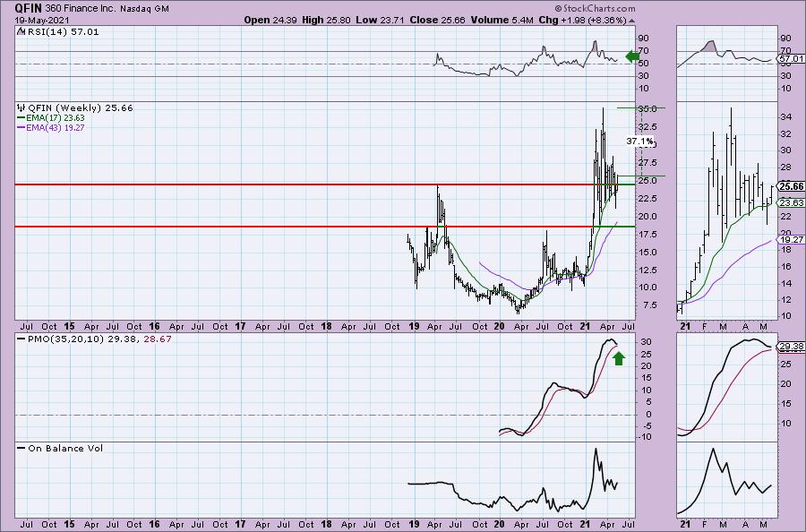806x532 pixels.
Task: Click the bar icon before QFIN (Weekly)
Action: pos(21,107)
